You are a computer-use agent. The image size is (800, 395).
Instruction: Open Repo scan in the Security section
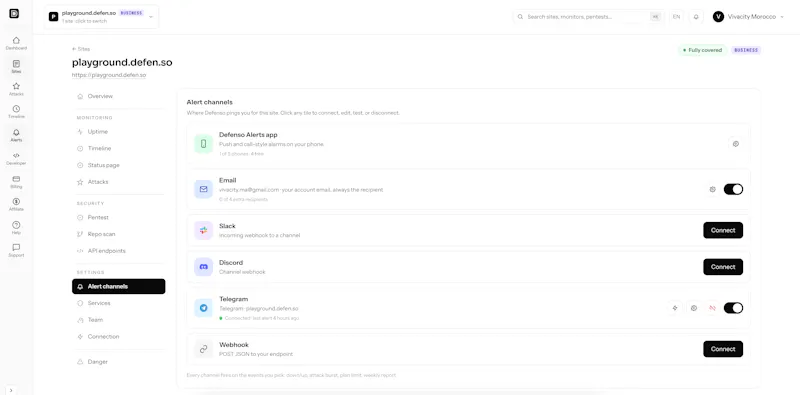118,234
